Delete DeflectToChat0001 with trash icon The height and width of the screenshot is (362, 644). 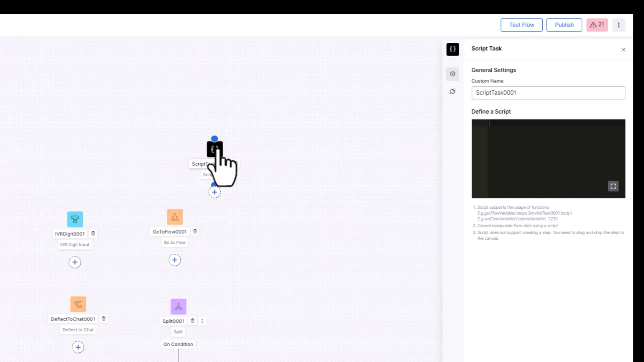pyautogui.click(x=104, y=319)
